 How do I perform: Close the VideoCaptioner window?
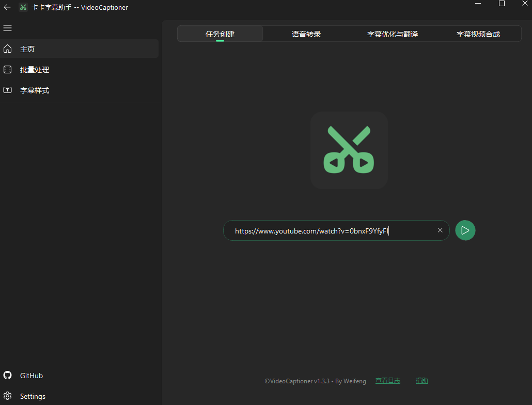[525, 4]
